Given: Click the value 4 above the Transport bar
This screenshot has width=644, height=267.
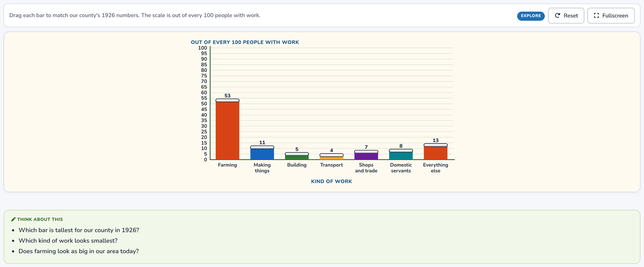Looking at the screenshot, I should pos(332,150).
